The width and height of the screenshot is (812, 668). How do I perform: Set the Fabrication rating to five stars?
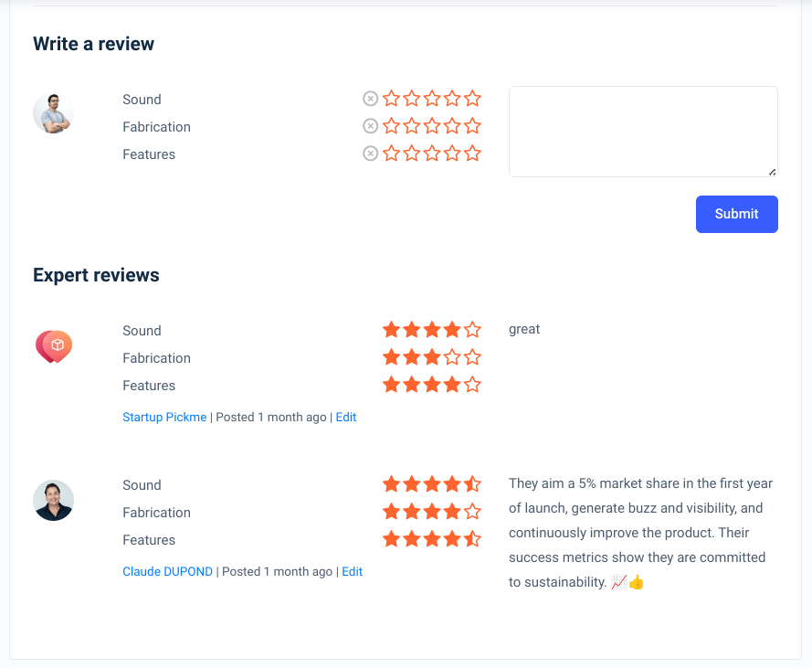(472, 126)
